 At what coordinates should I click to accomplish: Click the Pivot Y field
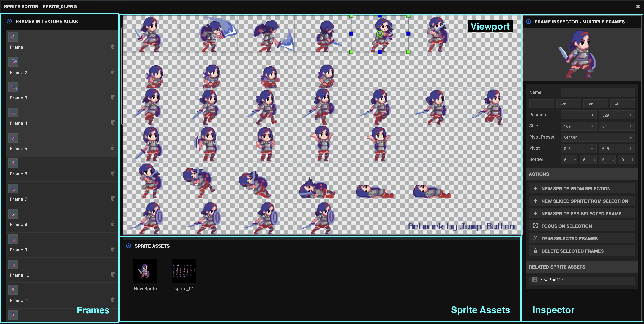[617, 149]
